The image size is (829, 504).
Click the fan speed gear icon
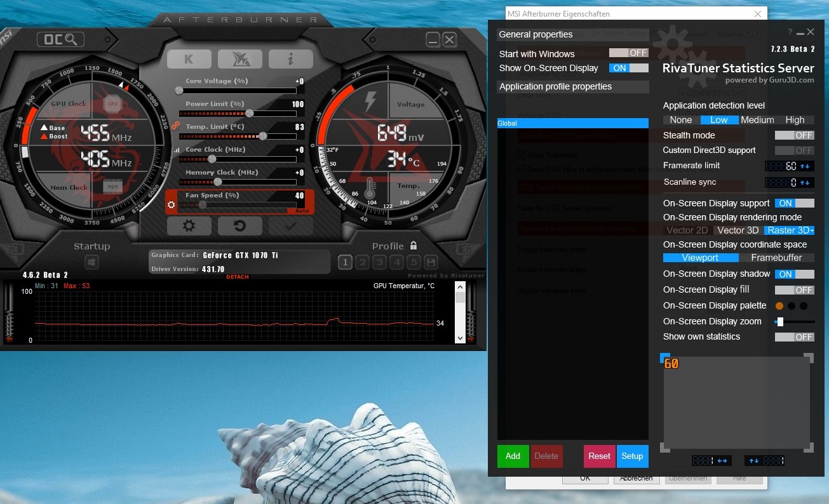coord(171,204)
